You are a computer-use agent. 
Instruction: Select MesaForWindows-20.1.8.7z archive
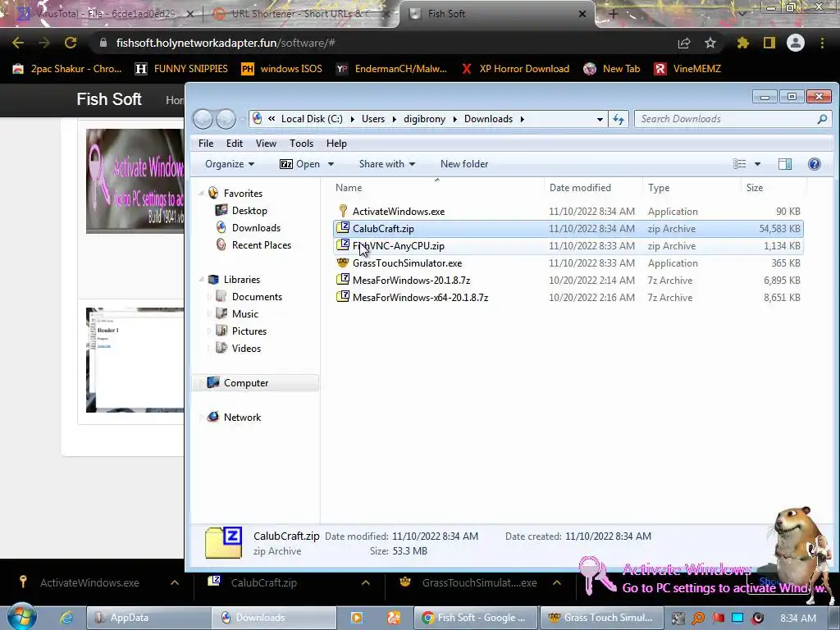coord(411,281)
